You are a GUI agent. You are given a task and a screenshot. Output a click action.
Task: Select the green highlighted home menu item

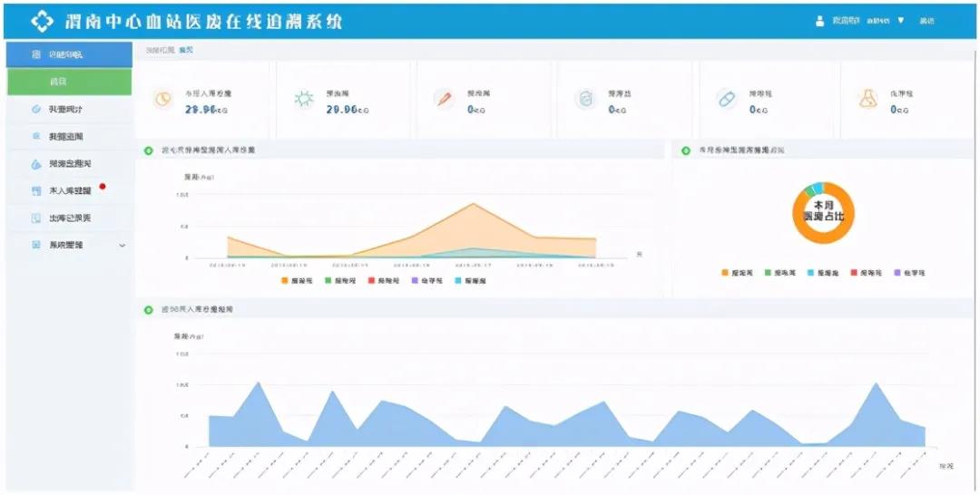(x=69, y=82)
